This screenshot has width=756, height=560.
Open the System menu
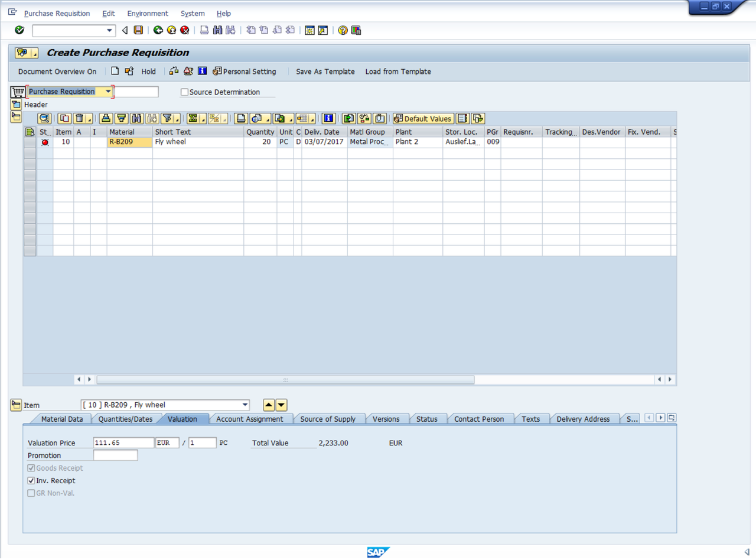coord(193,13)
